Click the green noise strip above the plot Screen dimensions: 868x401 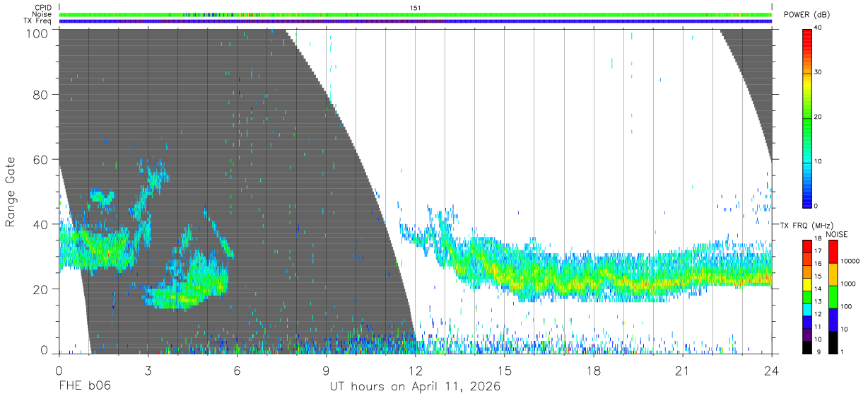click(416, 14)
